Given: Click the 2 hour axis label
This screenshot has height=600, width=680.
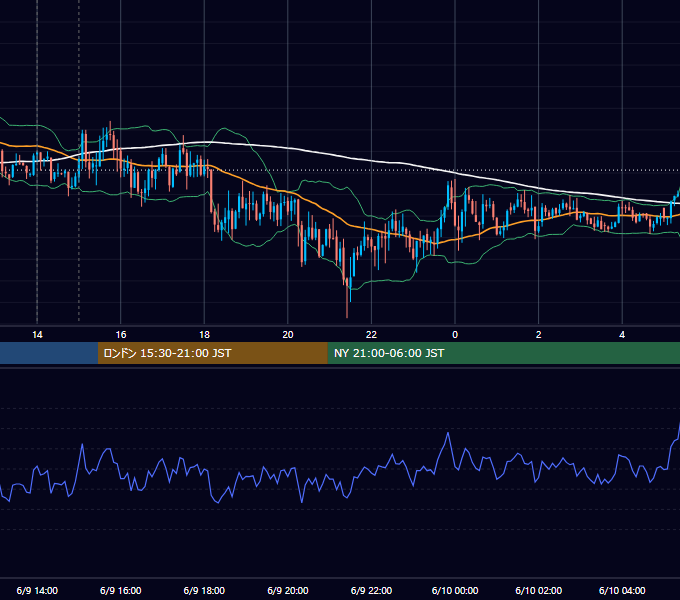Looking at the screenshot, I should 539,335.
